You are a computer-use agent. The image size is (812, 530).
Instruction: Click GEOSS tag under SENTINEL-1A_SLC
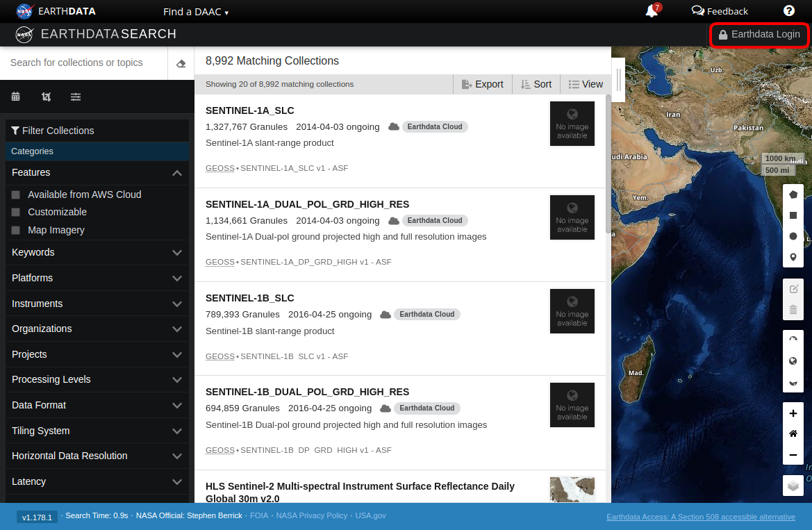(x=220, y=168)
